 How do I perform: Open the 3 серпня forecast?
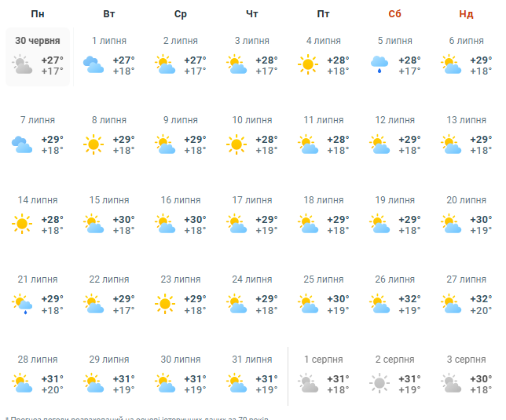[467, 360]
